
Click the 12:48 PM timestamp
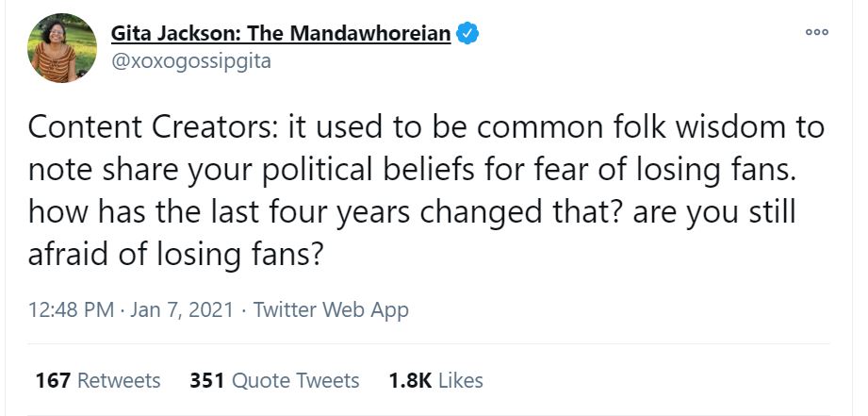point(71,309)
